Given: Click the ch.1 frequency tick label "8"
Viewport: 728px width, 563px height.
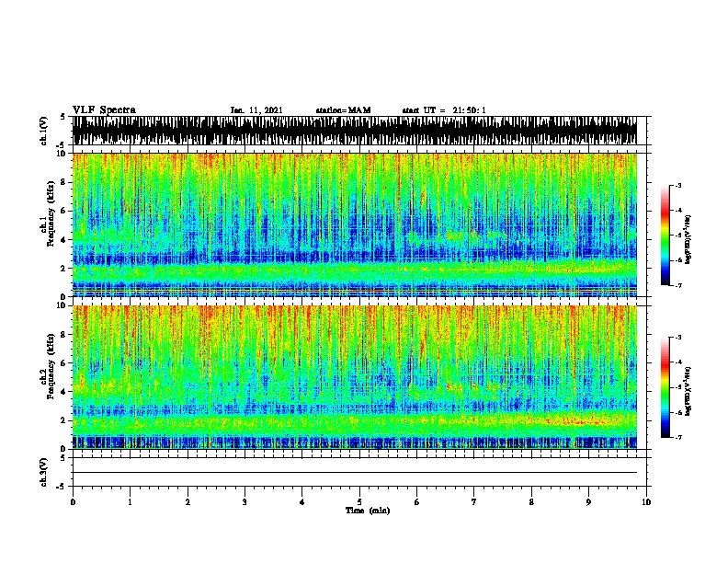Looking at the screenshot, I should (63, 182).
